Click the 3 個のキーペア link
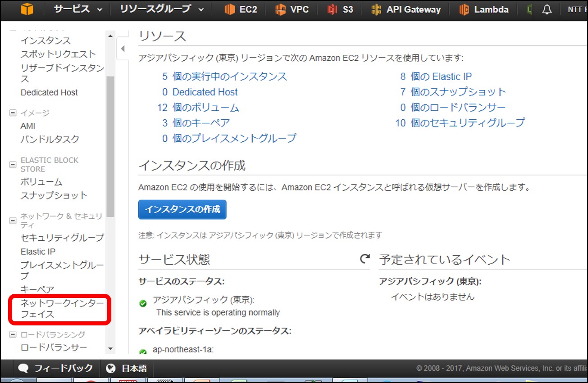 coord(196,122)
